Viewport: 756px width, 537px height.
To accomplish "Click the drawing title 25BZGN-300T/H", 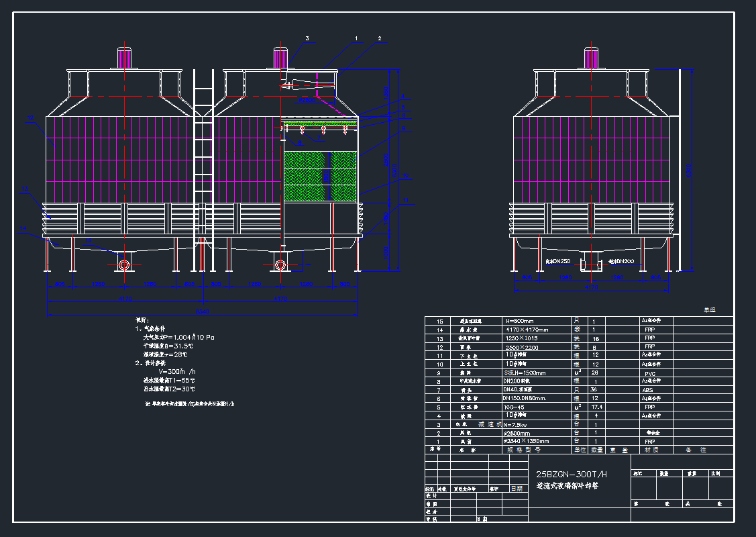I will (572, 475).
